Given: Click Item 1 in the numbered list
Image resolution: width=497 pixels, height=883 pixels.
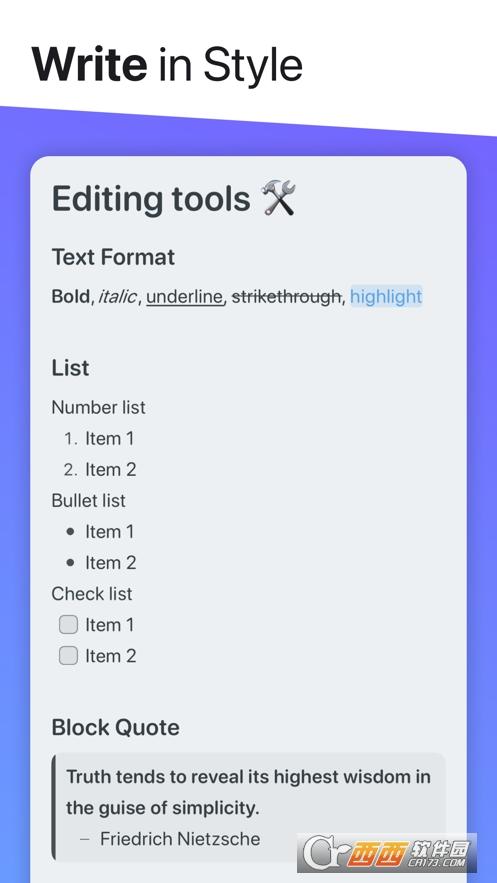Looking at the screenshot, I should pos(110,439).
